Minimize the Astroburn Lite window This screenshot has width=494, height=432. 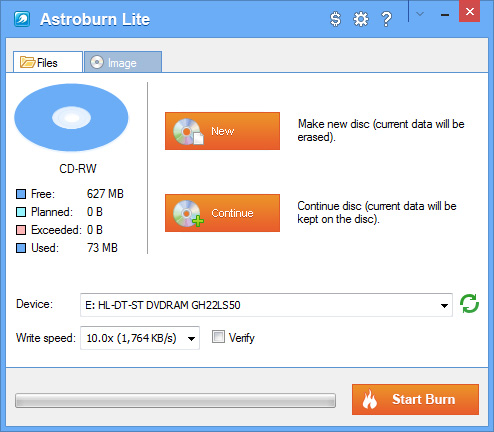click(x=445, y=15)
